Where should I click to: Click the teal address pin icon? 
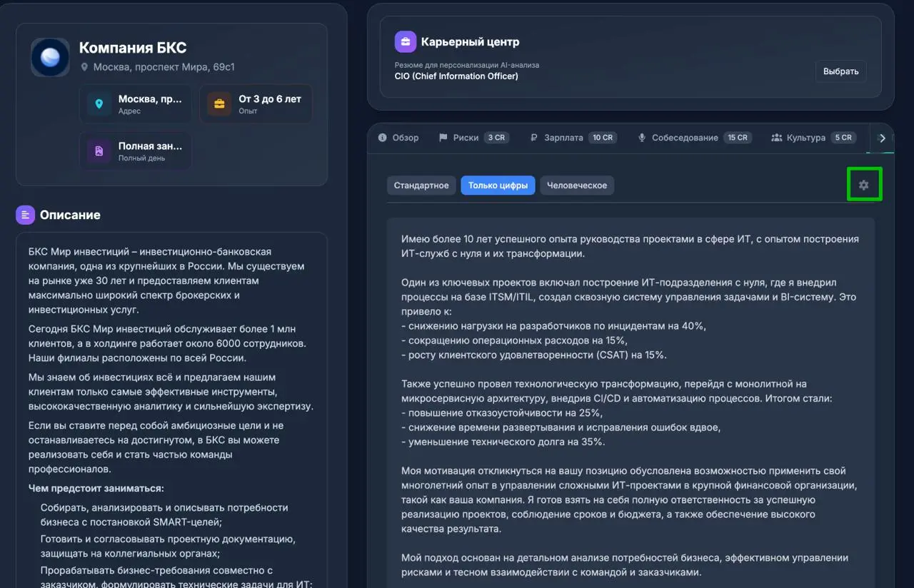pyautogui.click(x=99, y=104)
